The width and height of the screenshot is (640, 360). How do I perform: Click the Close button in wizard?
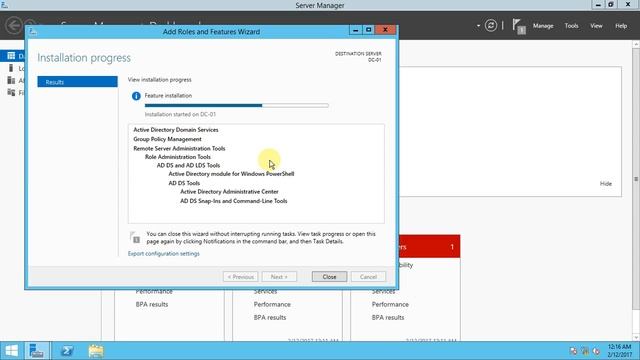(x=329, y=277)
